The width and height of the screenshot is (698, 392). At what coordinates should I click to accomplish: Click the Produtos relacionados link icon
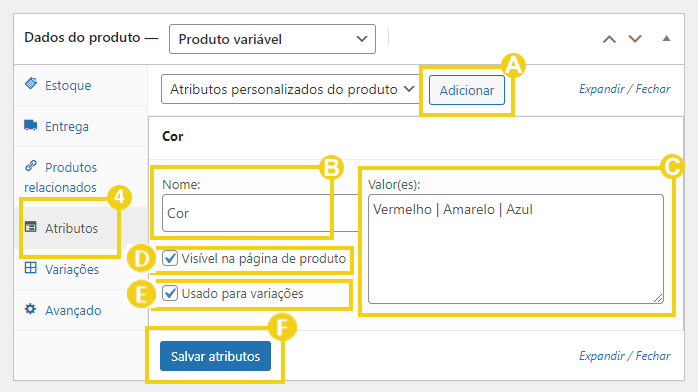(31, 166)
